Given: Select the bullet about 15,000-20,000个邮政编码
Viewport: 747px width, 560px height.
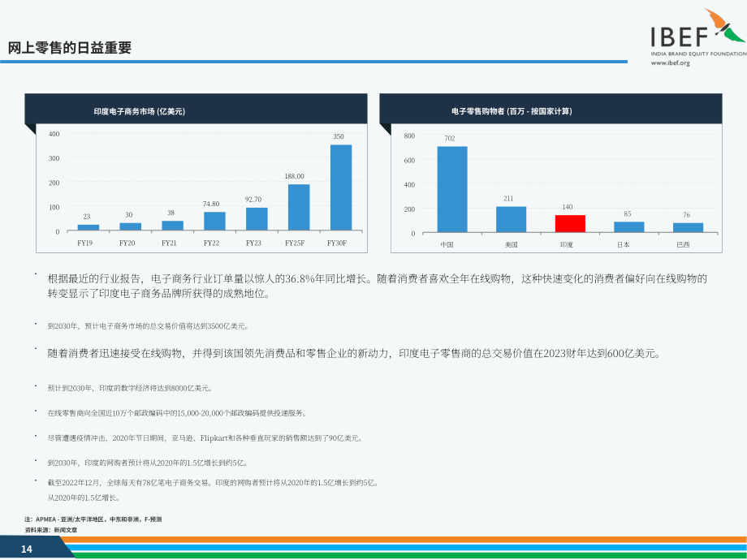Looking at the screenshot, I should [176, 413].
